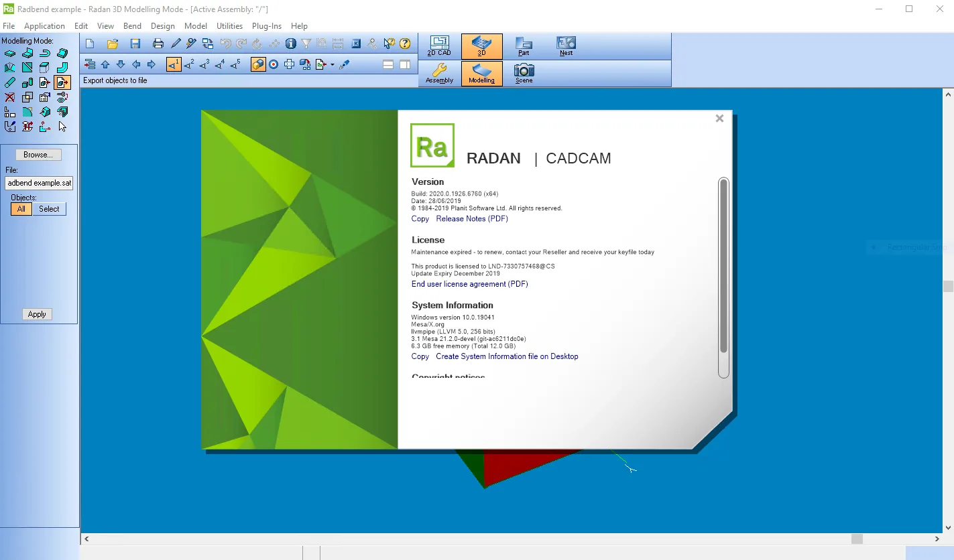Open End user license agreement (PDF)
954x560 pixels.
click(470, 284)
